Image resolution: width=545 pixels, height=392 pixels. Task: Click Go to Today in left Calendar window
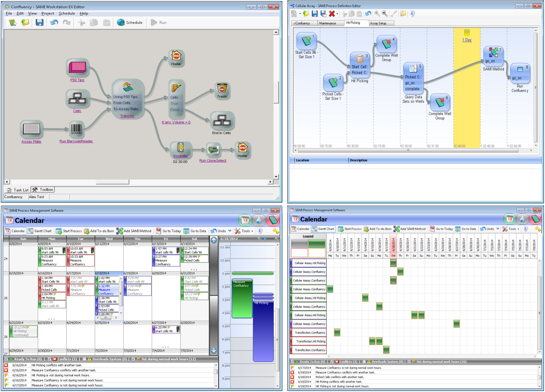[x=168, y=231]
